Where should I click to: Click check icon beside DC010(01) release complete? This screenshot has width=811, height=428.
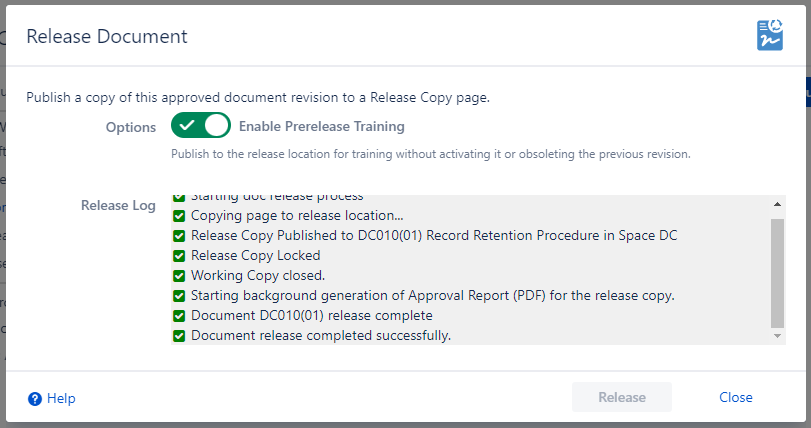179,315
